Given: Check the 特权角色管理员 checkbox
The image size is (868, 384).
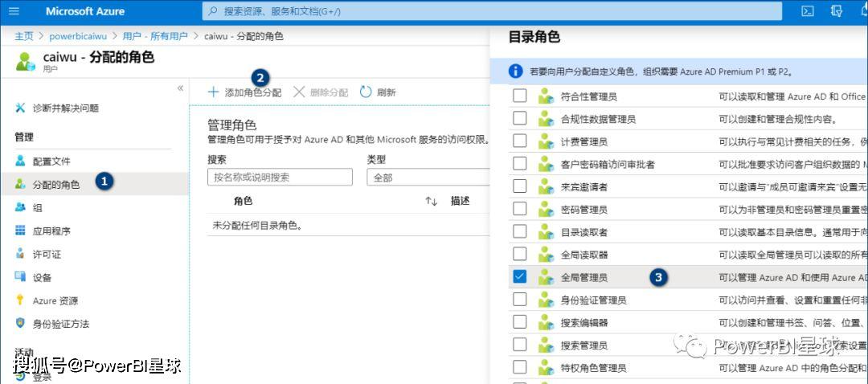Looking at the screenshot, I should click(520, 367).
